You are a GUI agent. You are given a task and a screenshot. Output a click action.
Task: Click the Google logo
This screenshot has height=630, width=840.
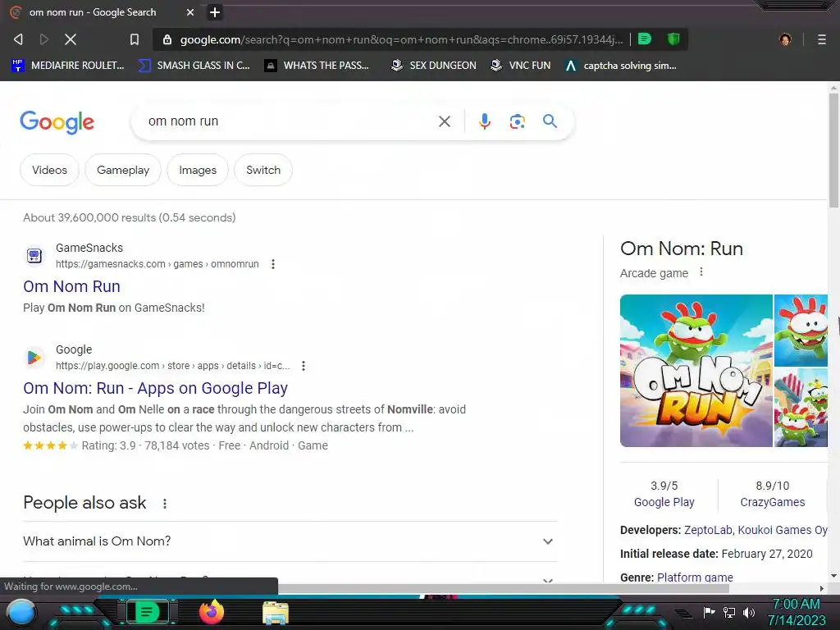pyautogui.click(x=57, y=122)
